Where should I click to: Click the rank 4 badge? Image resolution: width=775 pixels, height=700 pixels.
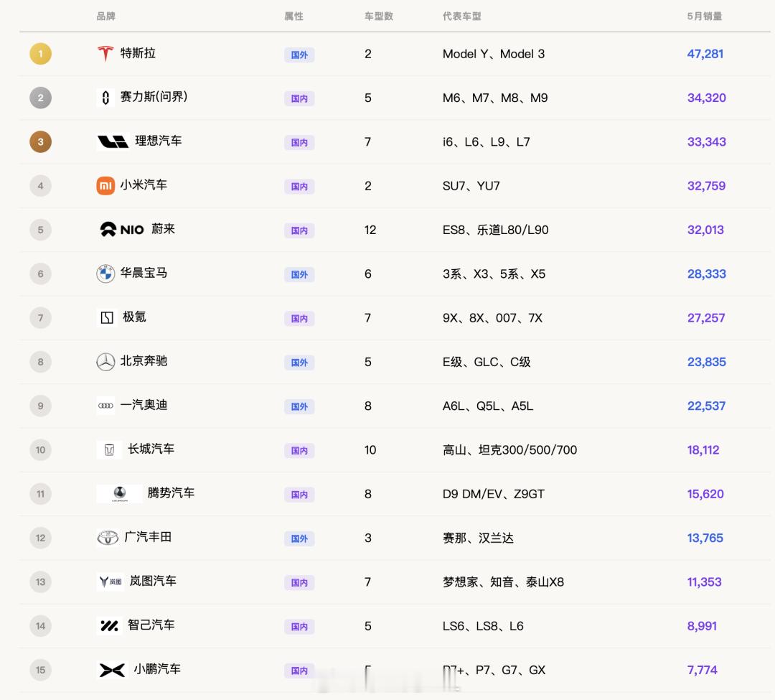point(40,186)
